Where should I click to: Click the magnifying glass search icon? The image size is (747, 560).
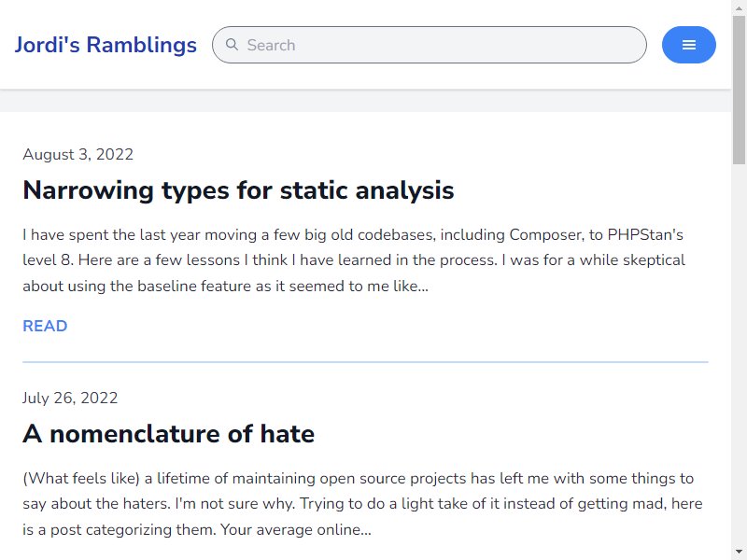(x=232, y=45)
